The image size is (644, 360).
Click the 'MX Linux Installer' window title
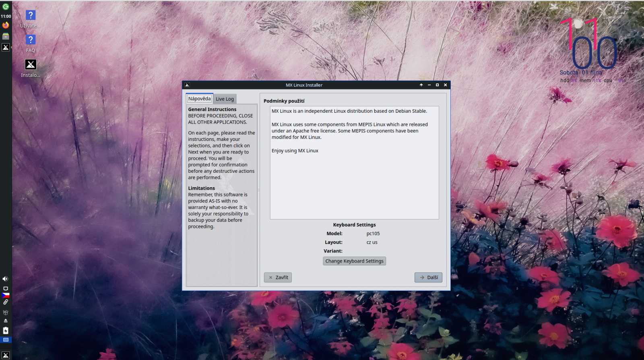click(x=304, y=85)
